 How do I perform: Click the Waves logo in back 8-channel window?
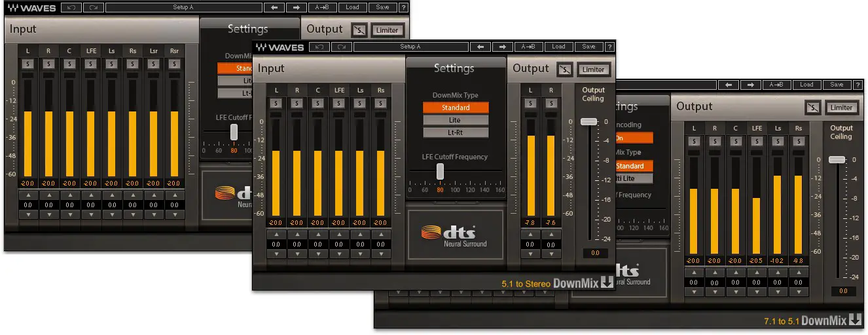tap(31, 8)
